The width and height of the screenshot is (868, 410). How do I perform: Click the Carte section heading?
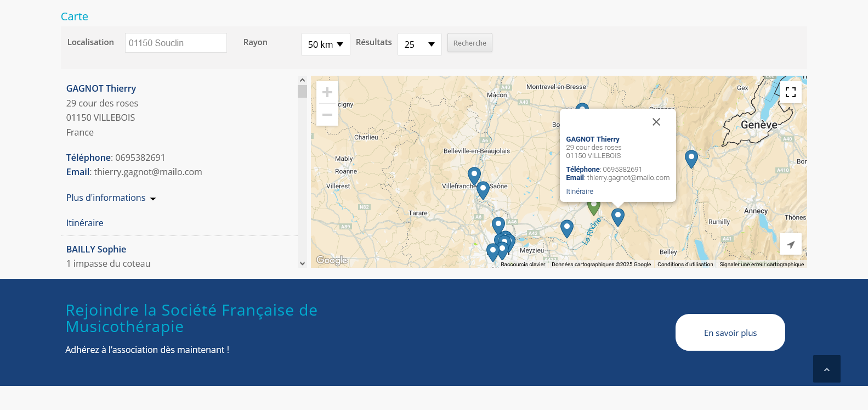point(75,16)
